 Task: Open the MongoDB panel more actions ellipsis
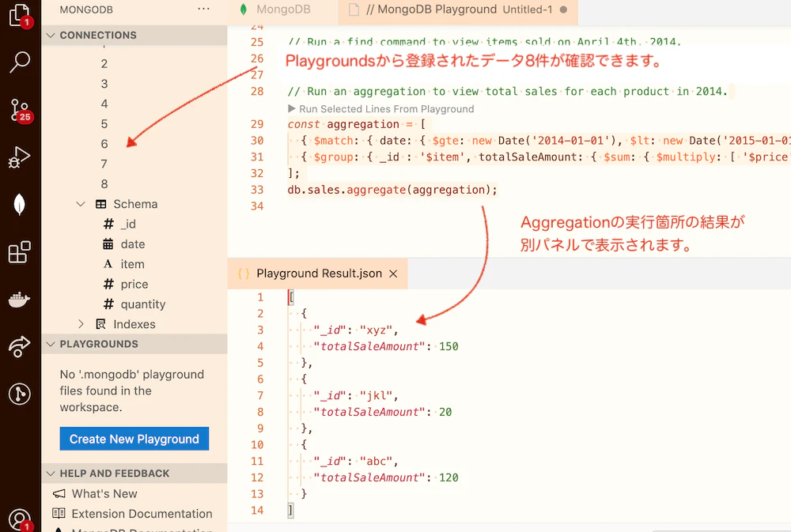coord(203,9)
